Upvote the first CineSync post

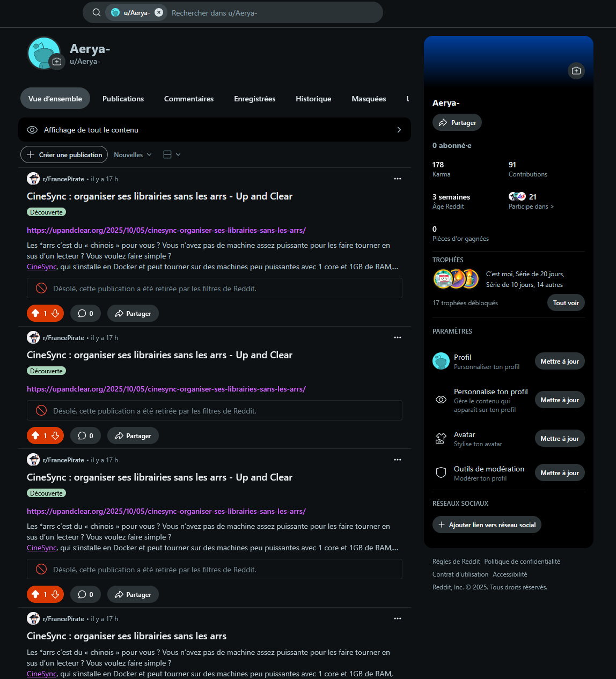35,313
